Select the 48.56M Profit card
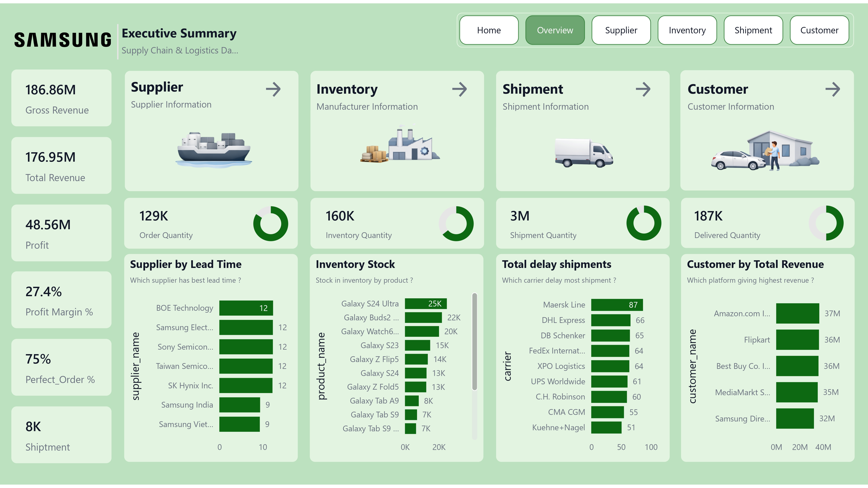This screenshot has width=868, height=488. (61, 233)
